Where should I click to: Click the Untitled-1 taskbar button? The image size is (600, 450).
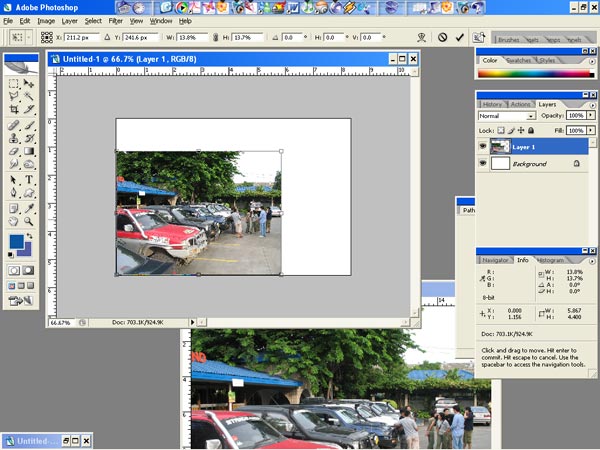[x=32, y=440]
